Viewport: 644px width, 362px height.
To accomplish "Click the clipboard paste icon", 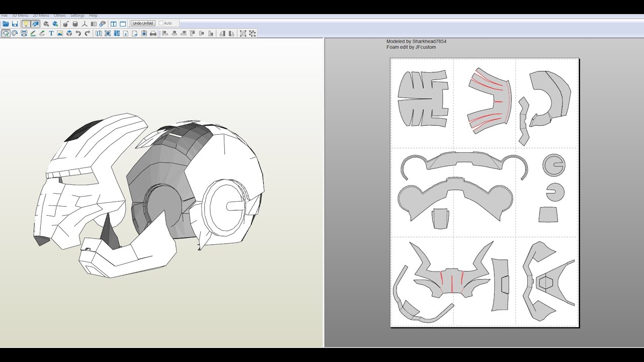I will pyautogui.click(x=143, y=33).
